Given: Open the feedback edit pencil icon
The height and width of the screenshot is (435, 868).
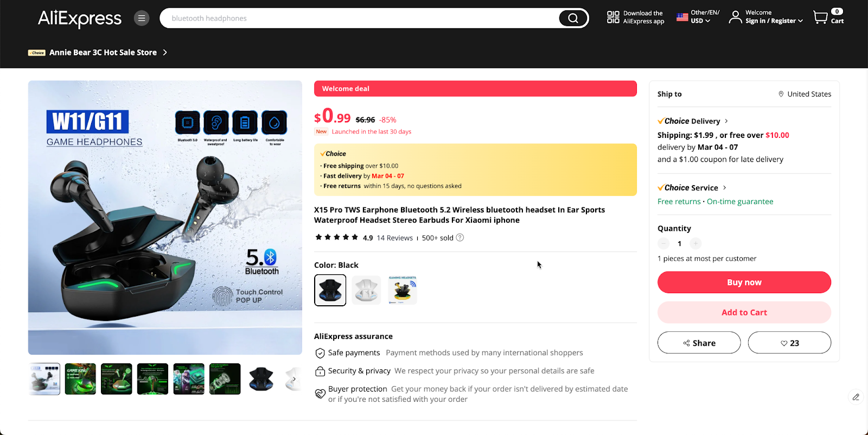Looking at the screenshot, I should [x=856, y=397].
